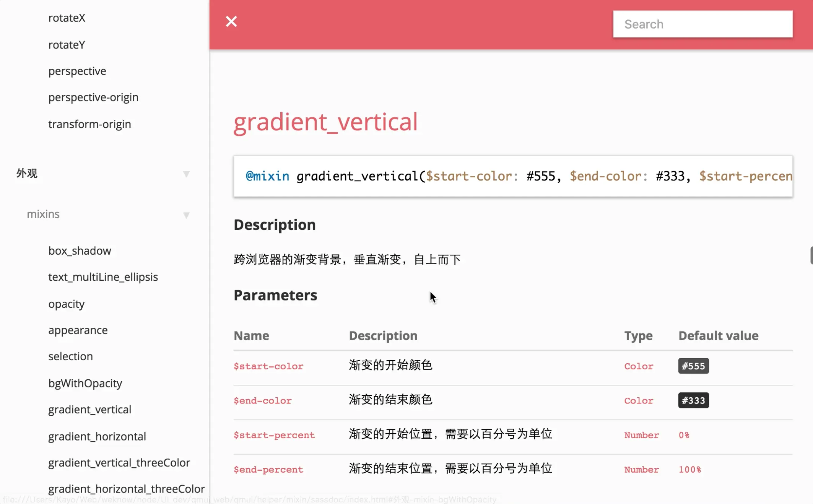Image resolution: width=813 pixels, height=504 pixels.
Task: Click the #333 default color swatch
Action: (693, 400)
